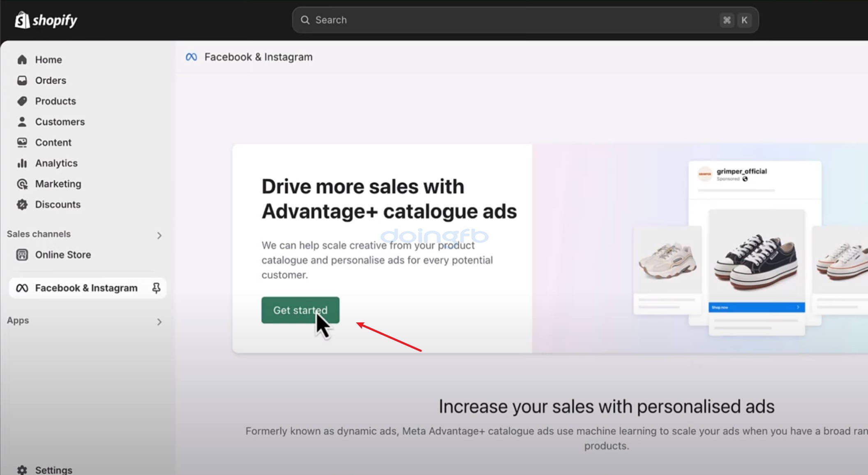868x475 pixels.
Task: Focus the Search field
Action: tap(525, 20)
